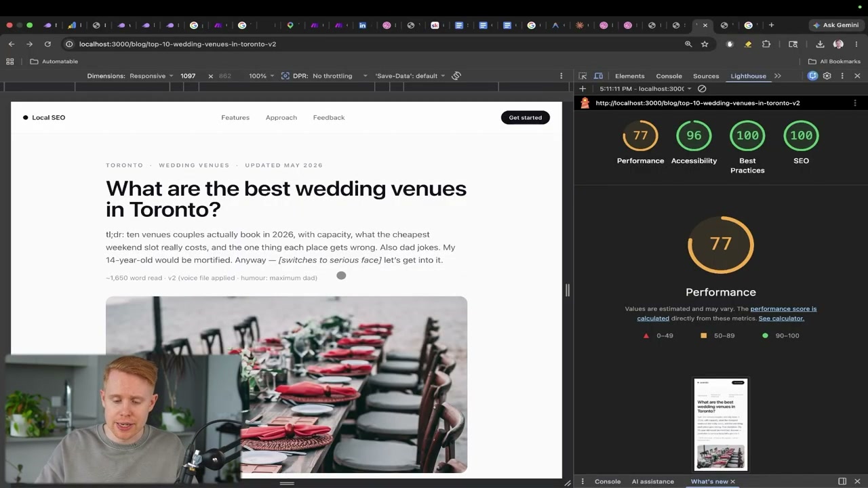
Task: Open the Downloads tray icon
Action: click(820, 44)
